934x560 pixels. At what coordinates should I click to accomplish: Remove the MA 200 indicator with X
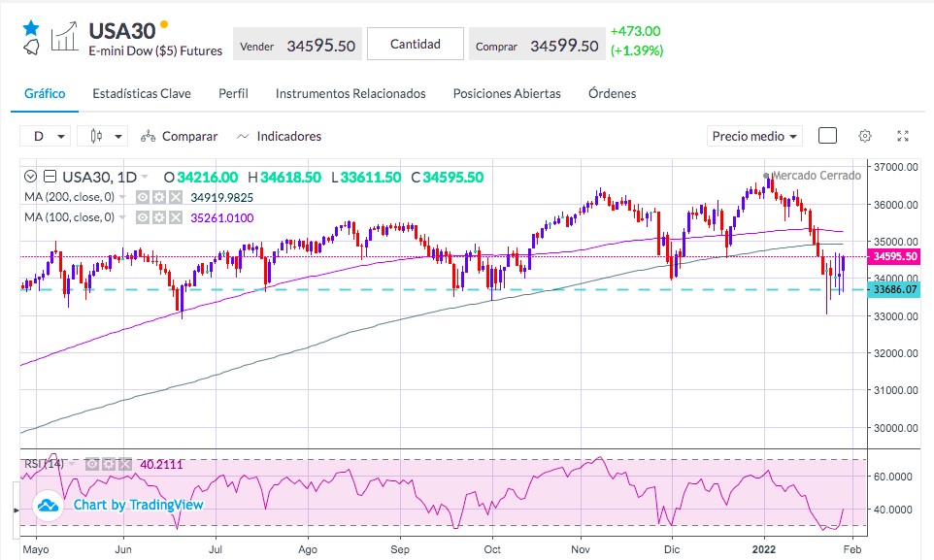click(176, 197)
